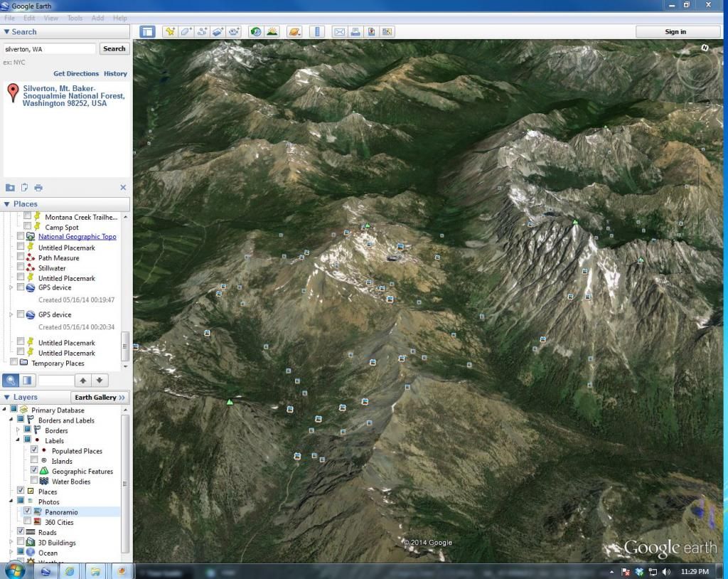Screen dimensions: 728x579
Task: Open Google Earth from the Windows taskbar
Action: (45, 571)
